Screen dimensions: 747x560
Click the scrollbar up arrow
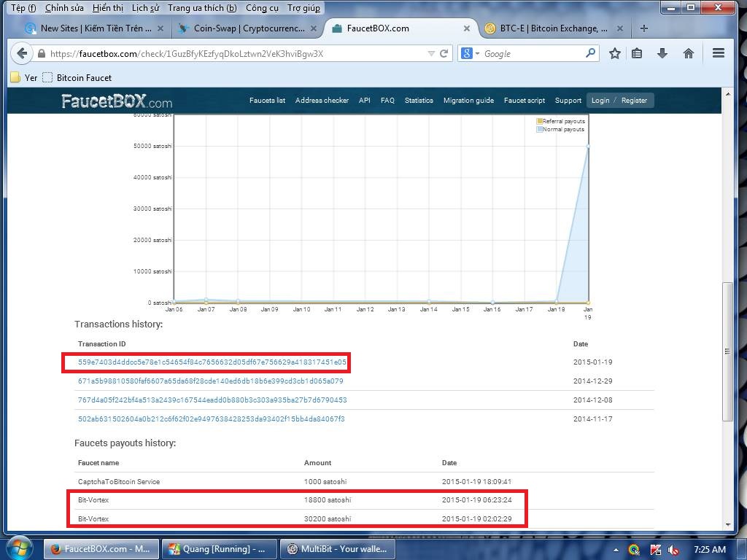727,94
